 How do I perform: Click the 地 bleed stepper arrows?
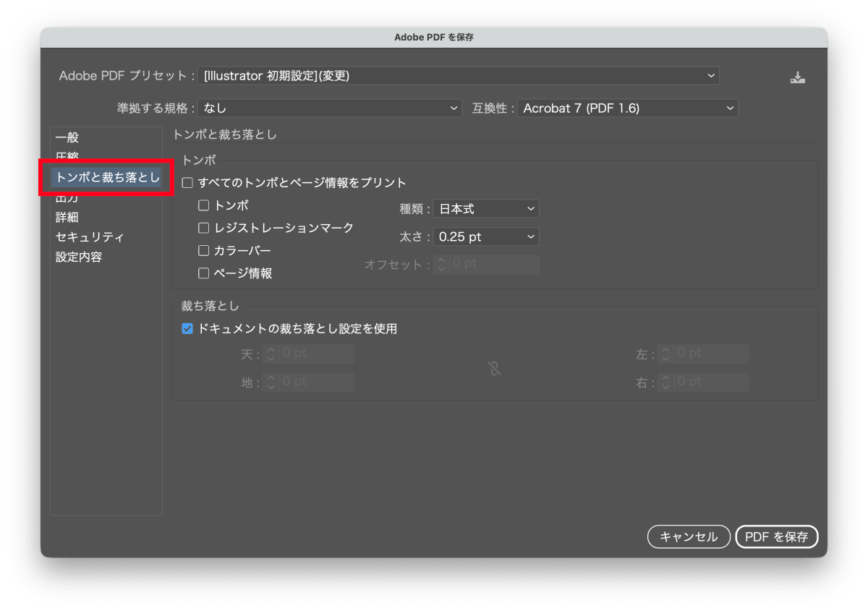tap(271, 383)
